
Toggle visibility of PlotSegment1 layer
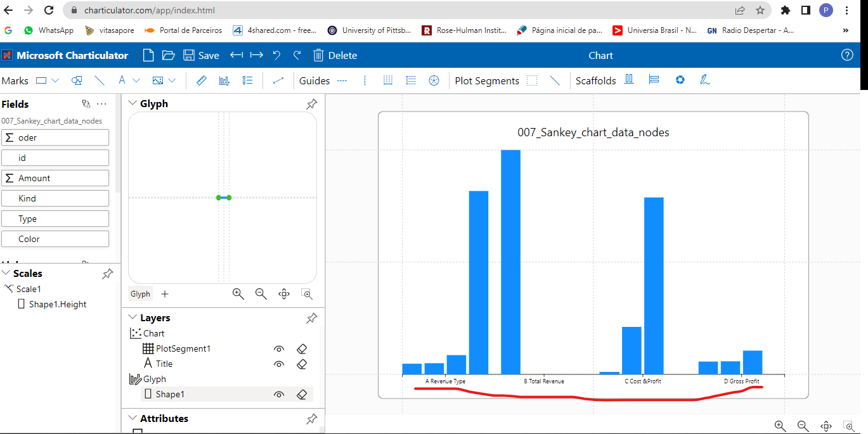pos(278,348)
